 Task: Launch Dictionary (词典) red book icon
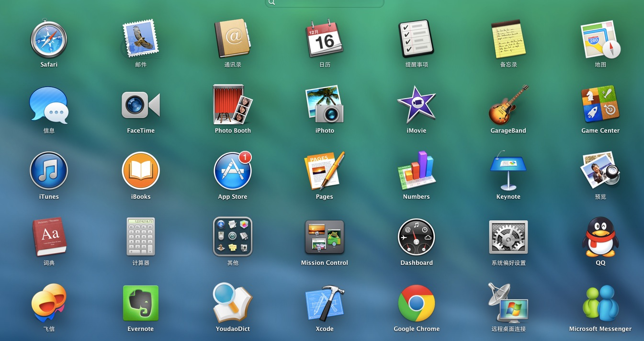pyautogui.click(x=49, y=237)
